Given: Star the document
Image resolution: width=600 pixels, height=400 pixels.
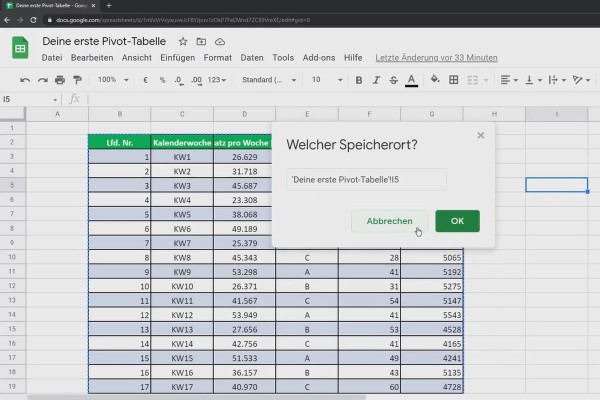Looking at the screenshot, I should pyautogui.click(x=183, y=41).
